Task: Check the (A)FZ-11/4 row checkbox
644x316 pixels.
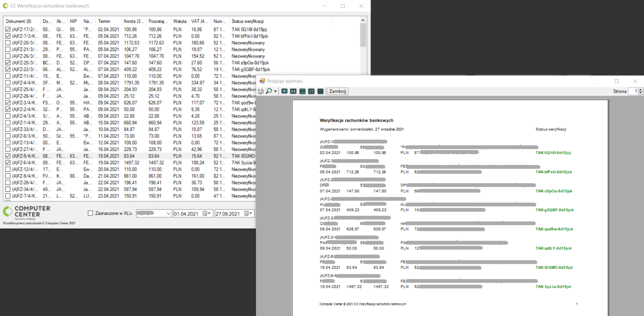Action: tap(8, 76)
